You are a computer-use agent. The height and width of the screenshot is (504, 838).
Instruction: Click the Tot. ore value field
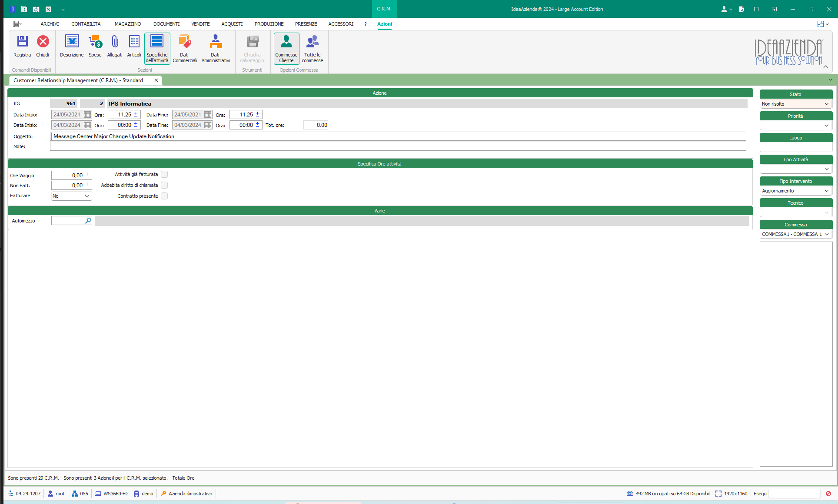pos(316,125)
